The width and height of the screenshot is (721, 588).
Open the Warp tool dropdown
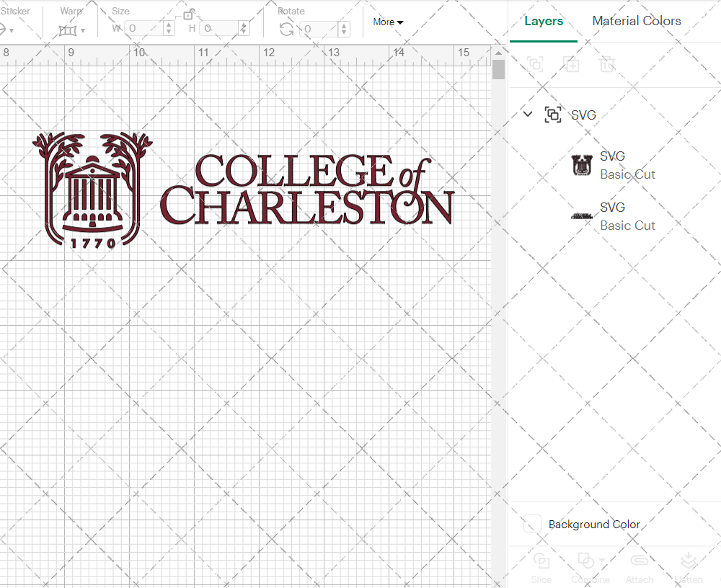tap(83, 31)
